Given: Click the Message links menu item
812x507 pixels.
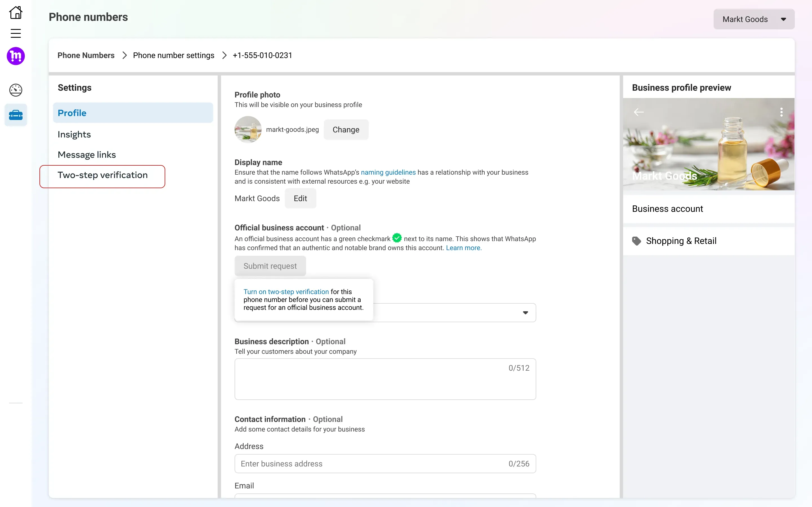Looking at the screenshot, I should tap(87, 154).
